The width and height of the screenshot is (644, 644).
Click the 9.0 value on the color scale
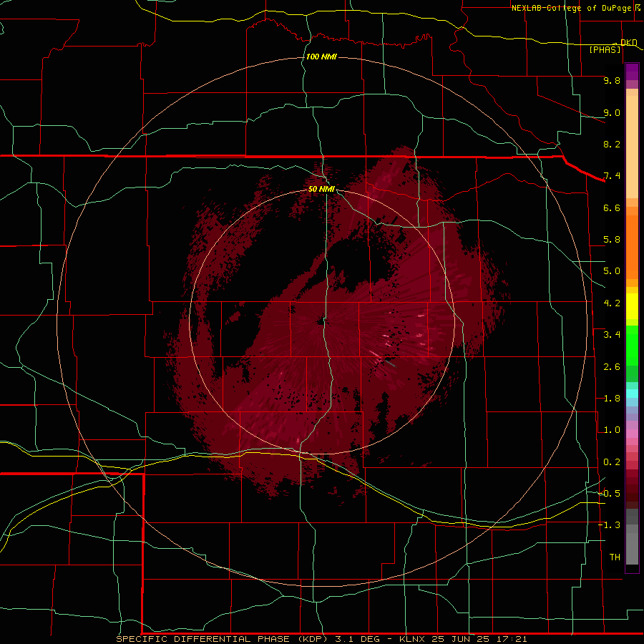pyautogui.click(x=612, y=112)
